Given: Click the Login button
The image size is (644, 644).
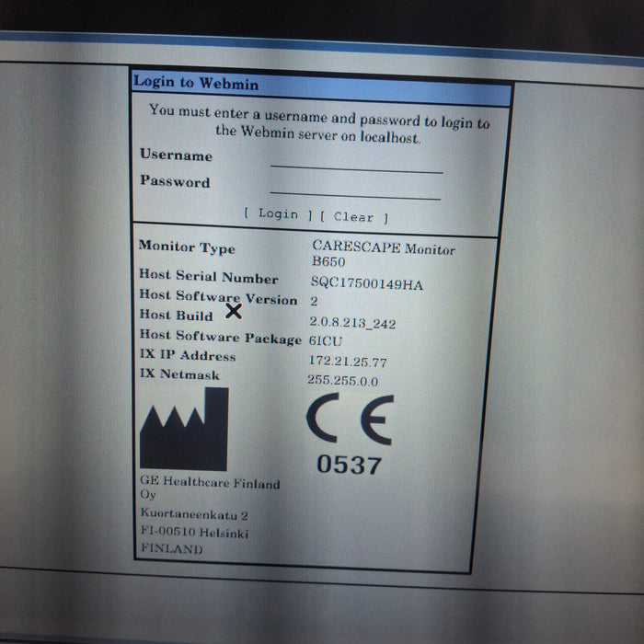Looking at the screenshot, I should click(x=278, y=214).
